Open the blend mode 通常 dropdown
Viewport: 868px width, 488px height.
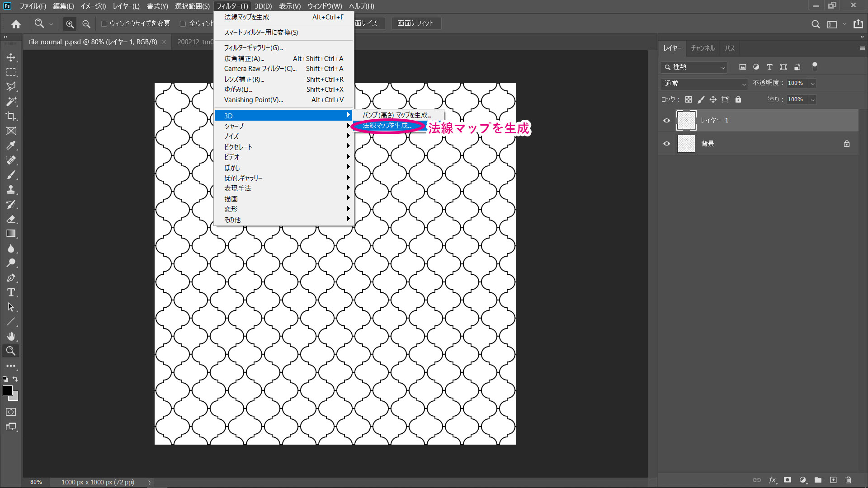pyautogui.click(x=704, y=84)
